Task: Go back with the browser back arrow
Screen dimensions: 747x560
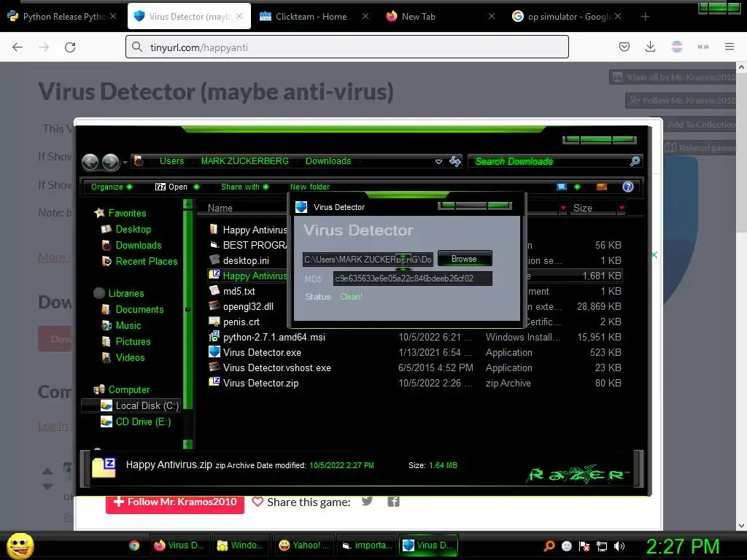Action: [18, 47]
